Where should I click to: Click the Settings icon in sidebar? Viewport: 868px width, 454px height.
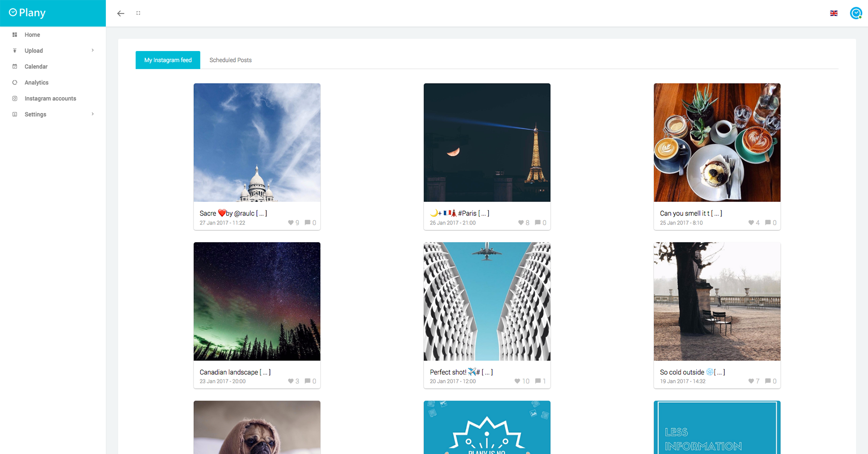15,114
